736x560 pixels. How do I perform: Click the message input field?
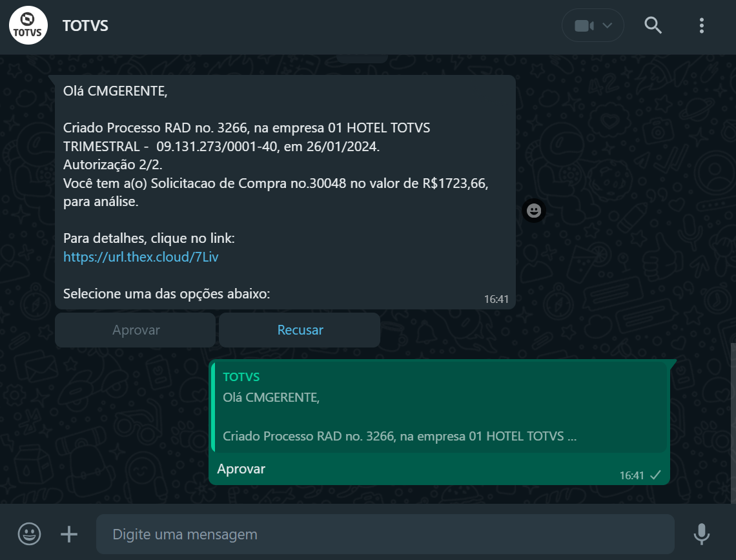385,534
